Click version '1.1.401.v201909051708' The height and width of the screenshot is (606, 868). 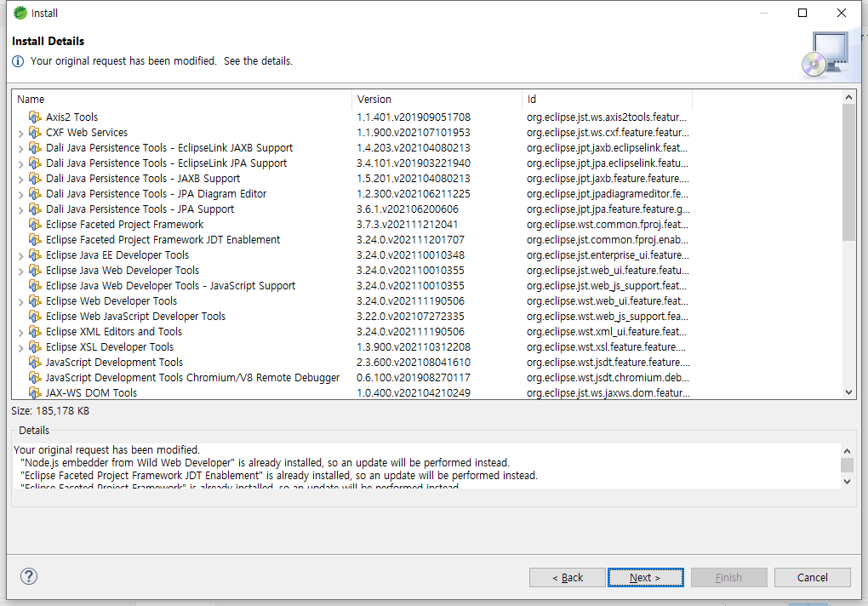[x=414, y=117]
